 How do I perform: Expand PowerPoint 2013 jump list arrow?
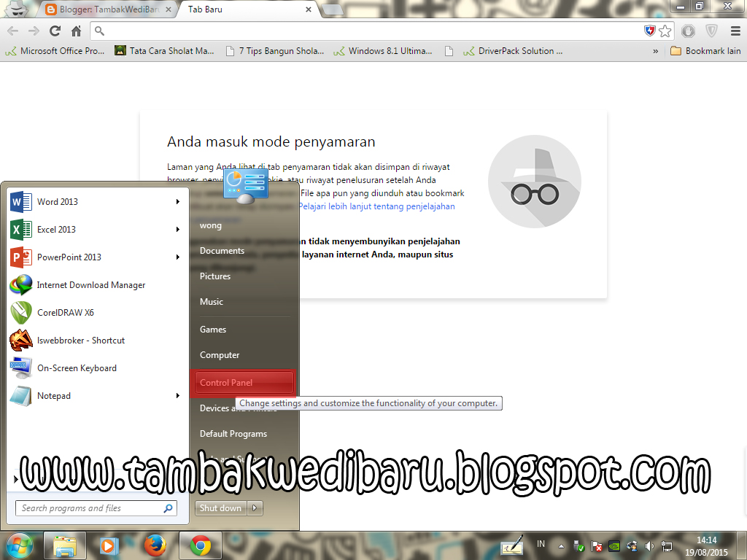coord(178,257)
